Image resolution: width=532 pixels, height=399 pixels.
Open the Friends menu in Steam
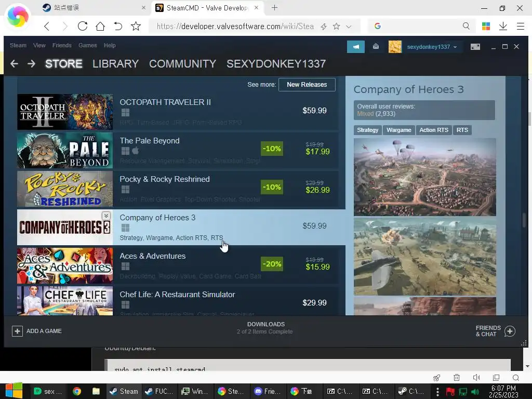[62, 45]
